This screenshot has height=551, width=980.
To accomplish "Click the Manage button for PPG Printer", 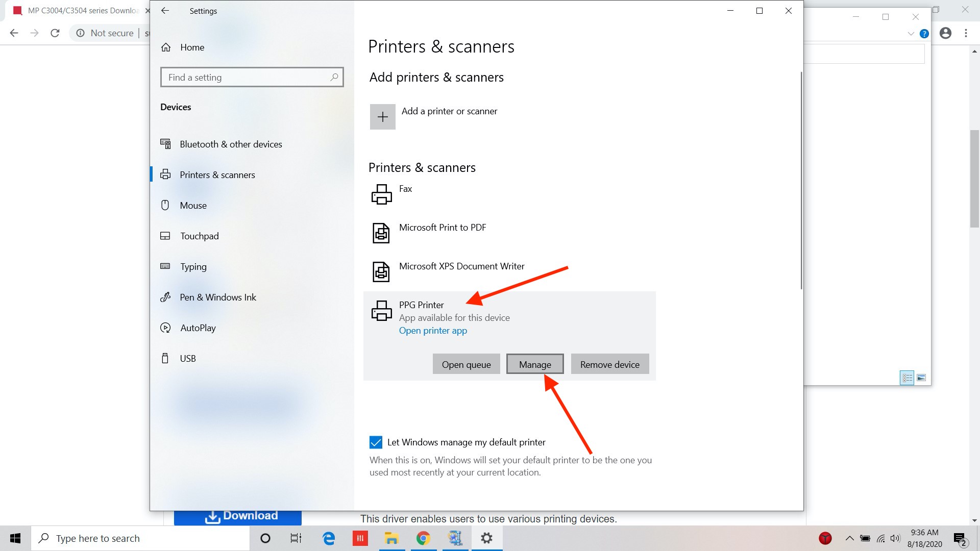I will tap(535, 364).
